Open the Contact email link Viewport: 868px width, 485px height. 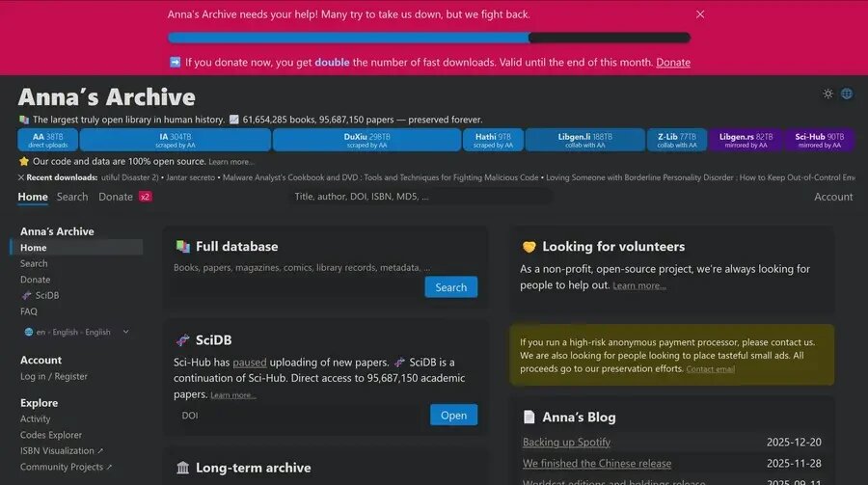tap(710, 369)
